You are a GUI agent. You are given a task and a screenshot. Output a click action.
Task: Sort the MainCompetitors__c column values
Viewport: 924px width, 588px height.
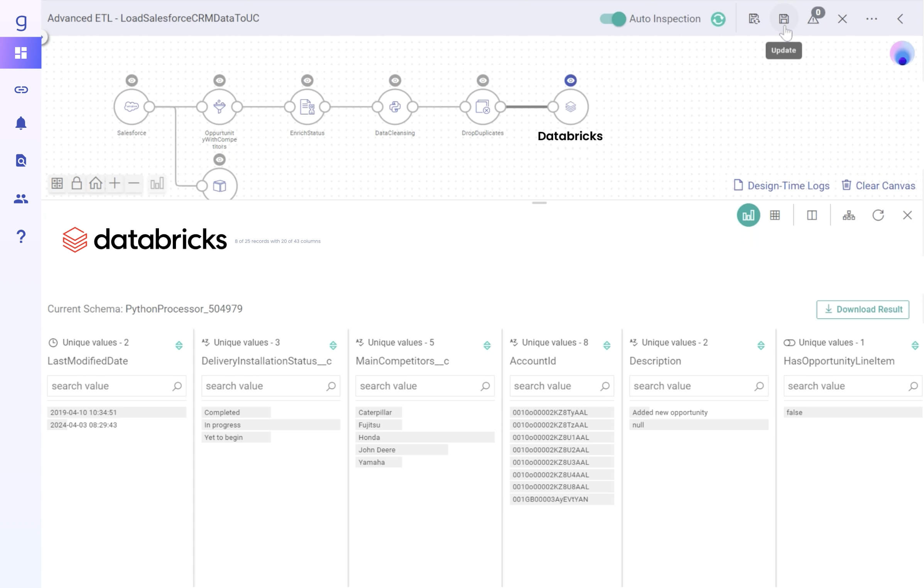pos(487,345)
